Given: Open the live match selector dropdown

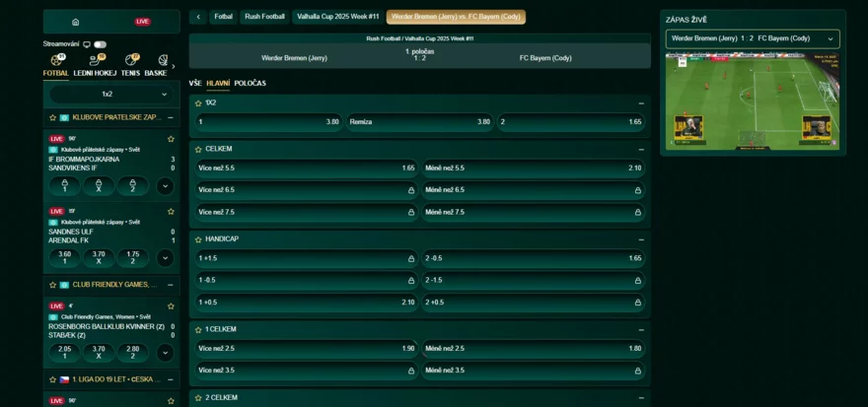Looking at the screenshot, I should tap(753, 38).
